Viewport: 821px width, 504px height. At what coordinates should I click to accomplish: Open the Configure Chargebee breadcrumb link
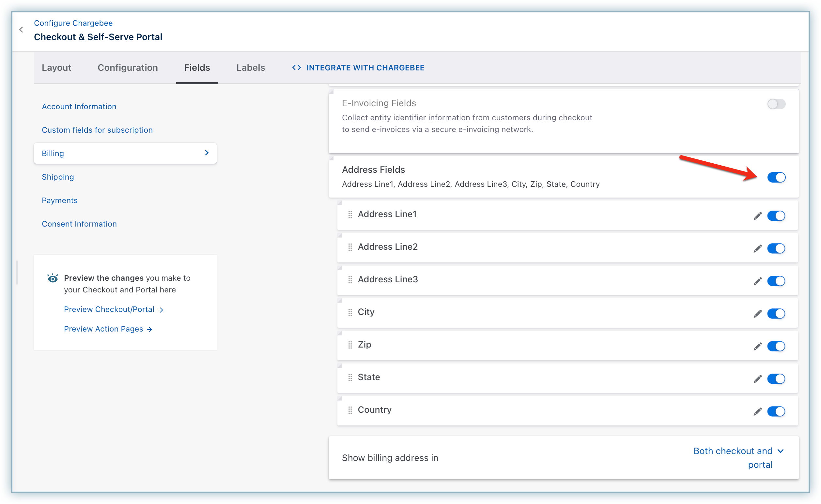point(73,23)
